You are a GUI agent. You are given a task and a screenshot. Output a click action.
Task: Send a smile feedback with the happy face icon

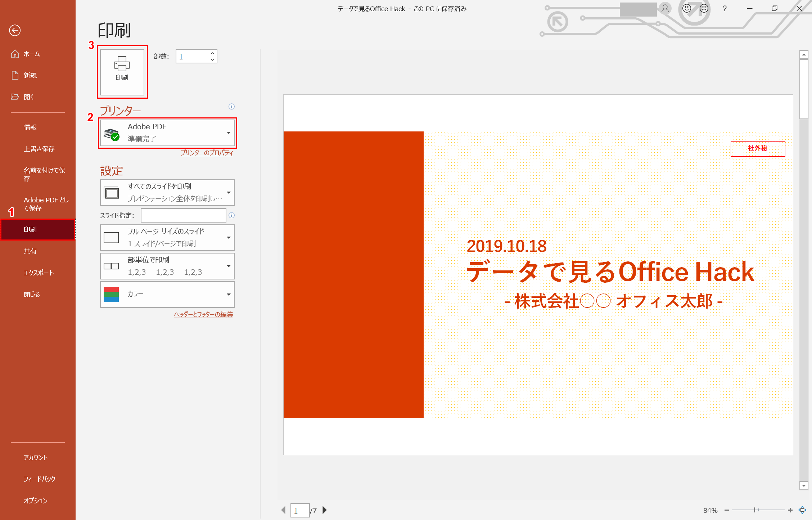point(687,9)
